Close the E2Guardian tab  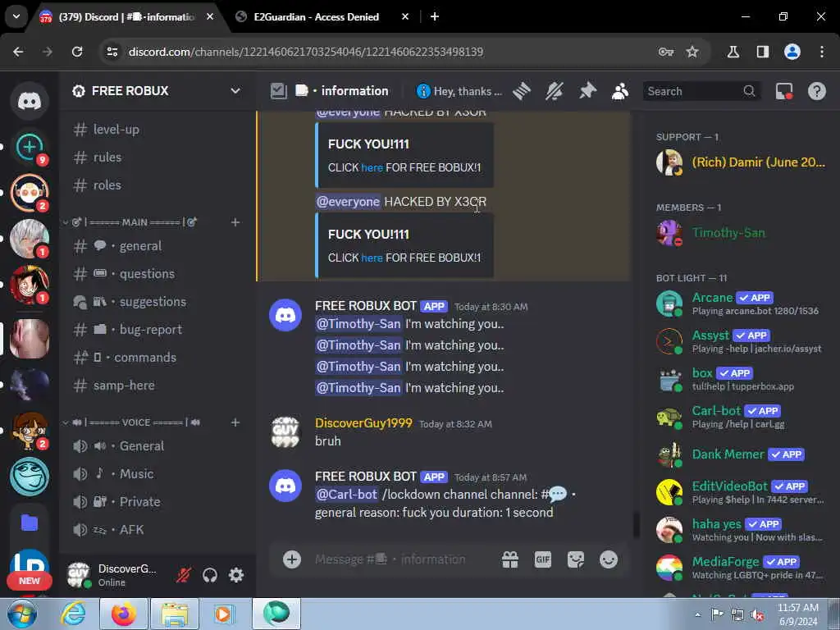tap(405, 16)
